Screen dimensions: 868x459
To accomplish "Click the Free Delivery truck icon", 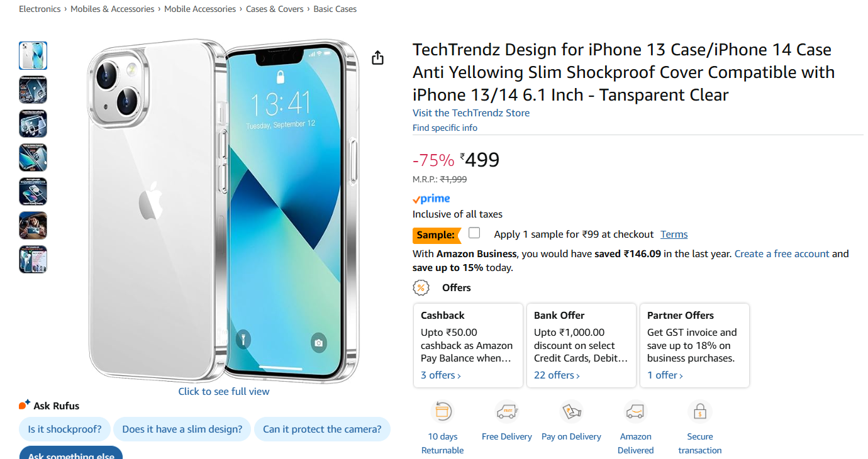I will click(x=506, y=412).
